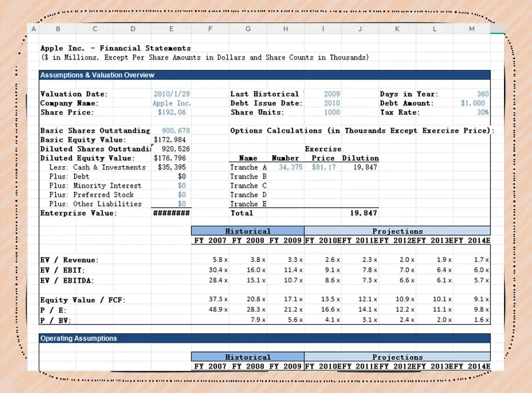Select the Apple Inc. - Financial Statements title cell
532x393 pixels.
point(115,48)
